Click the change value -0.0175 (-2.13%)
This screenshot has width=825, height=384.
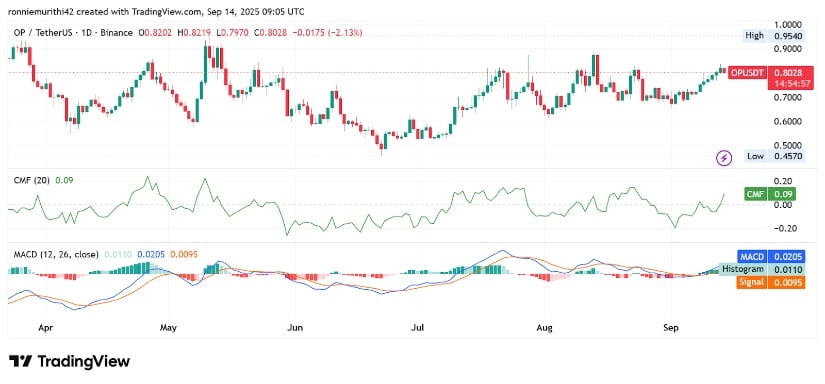pyautogui.click(x=327, y=33)
